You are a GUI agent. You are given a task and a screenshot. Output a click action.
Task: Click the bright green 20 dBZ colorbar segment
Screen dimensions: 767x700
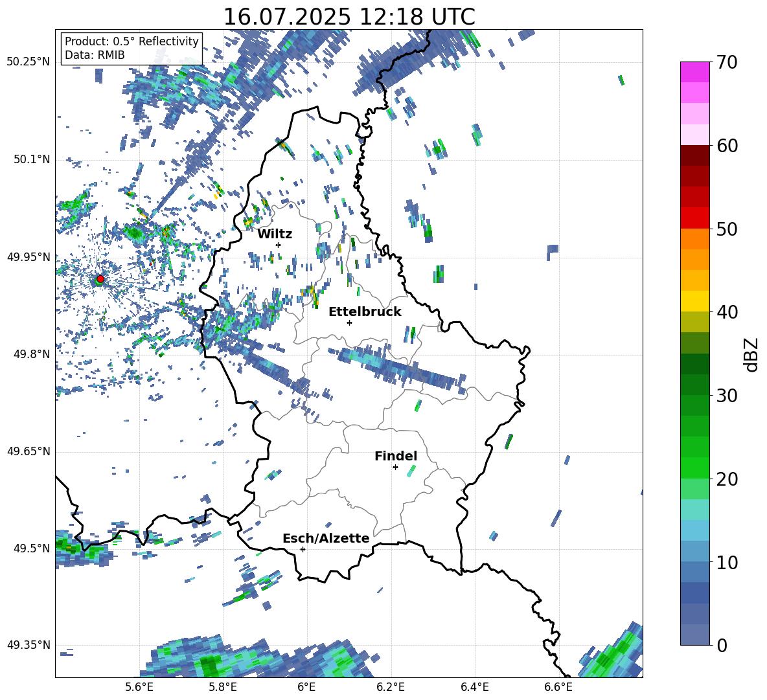[x=694, y=468]
